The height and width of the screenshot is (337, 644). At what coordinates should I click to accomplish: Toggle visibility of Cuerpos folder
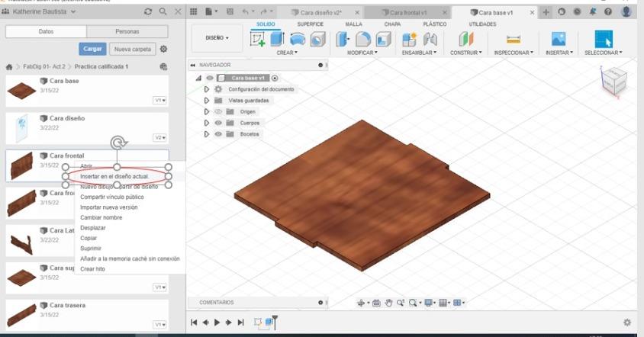218,123
